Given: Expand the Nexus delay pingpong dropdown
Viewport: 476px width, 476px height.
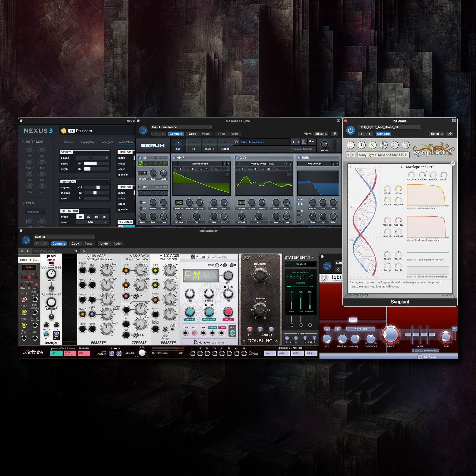Looking at the screenshot, I should 36,212.
